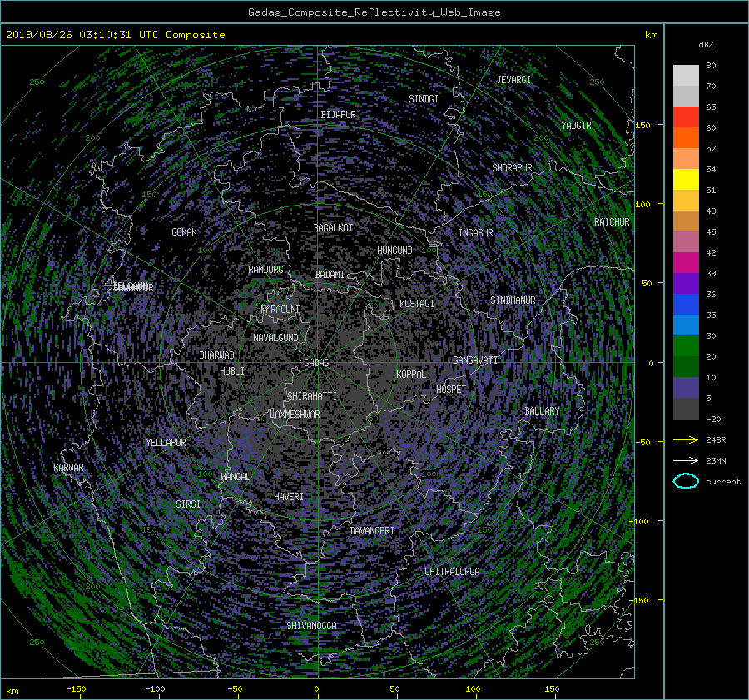Screen dimensions: 749x700
Task: Click the HUBLI city label
Action: click(232, 370)
